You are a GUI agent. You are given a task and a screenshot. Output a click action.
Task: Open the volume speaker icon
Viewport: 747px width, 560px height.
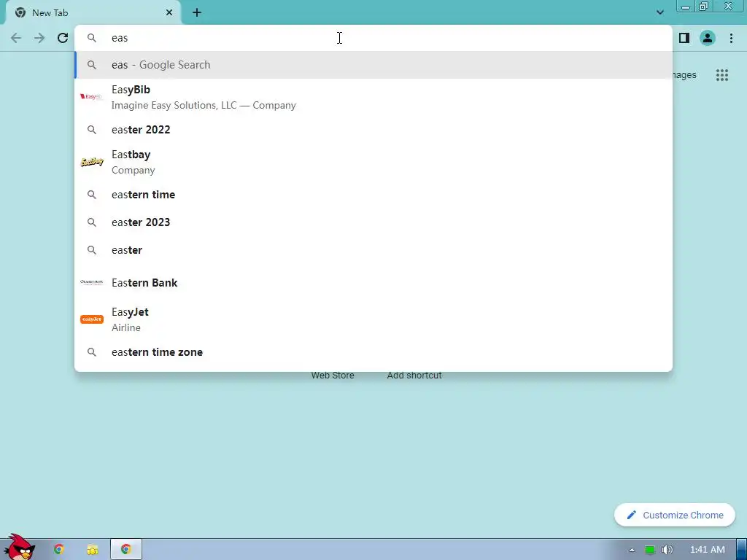(x=667, y=550)
